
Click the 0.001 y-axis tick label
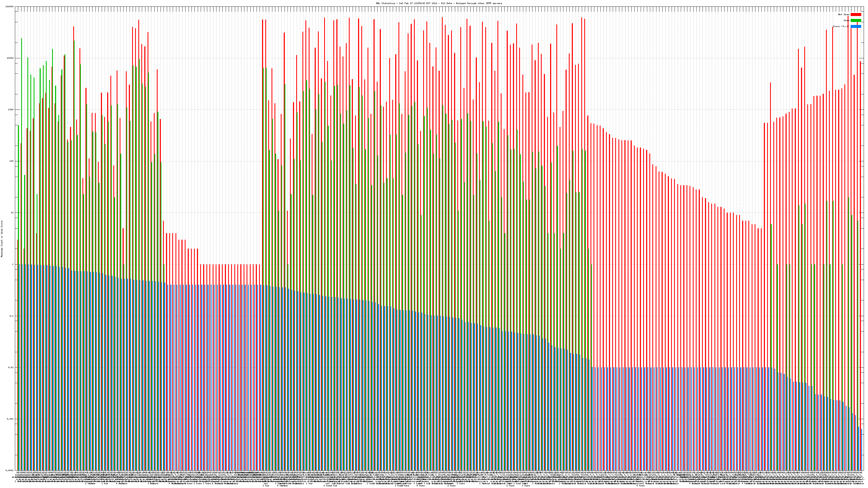(x=11, y=419)
